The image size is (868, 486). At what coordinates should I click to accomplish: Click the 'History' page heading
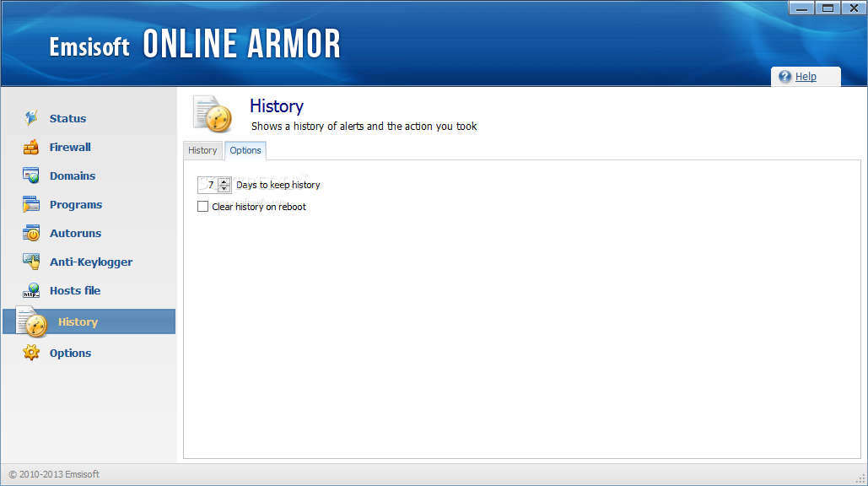click(276, 105)
